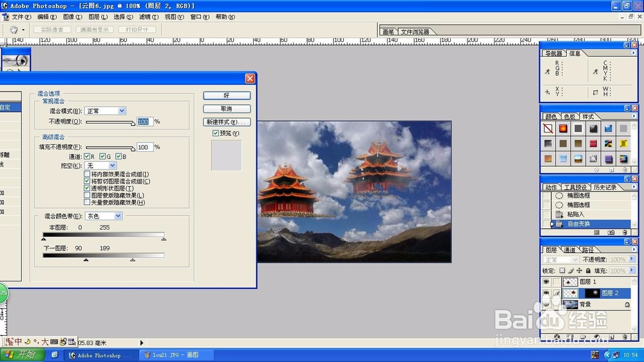
Task: Select the 图层 2 layer mask thumbnail
Action: [x=592, y=293]
